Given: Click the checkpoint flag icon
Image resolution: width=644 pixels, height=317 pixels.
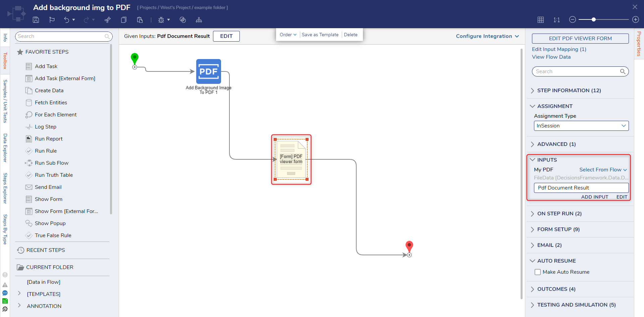Looking at the screenshot, I should coord(52,20).
